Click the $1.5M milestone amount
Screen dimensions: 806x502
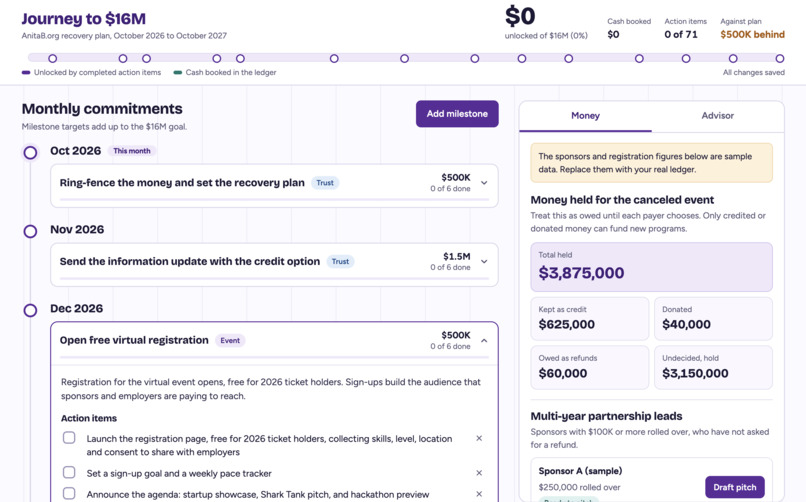tap(456, 256)
